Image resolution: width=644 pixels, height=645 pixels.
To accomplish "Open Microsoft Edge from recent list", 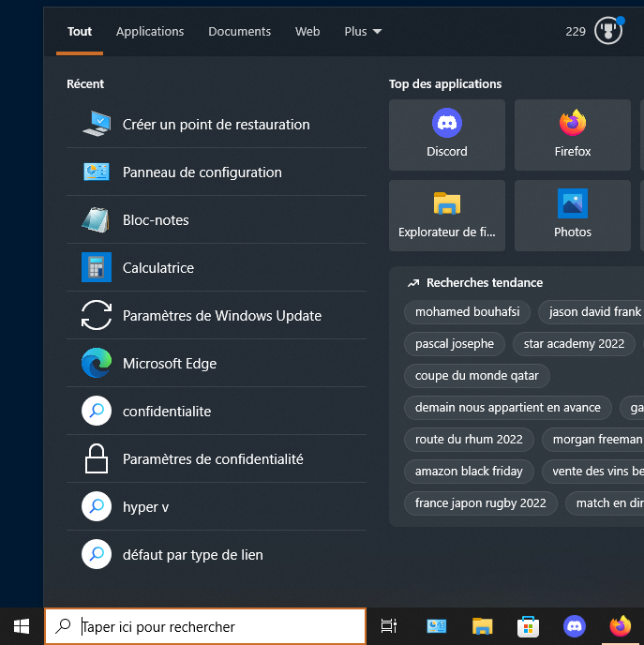I will (x=217, y=363).
